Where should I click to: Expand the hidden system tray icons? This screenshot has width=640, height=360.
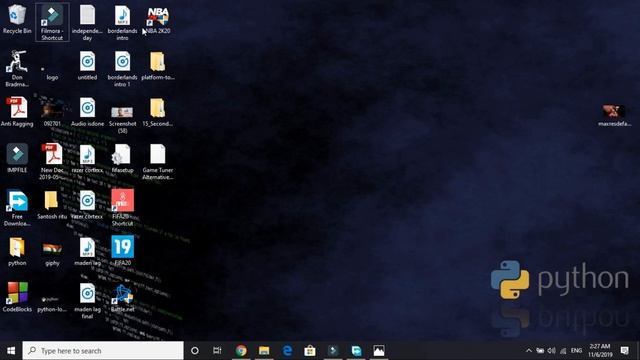(529, 351)
